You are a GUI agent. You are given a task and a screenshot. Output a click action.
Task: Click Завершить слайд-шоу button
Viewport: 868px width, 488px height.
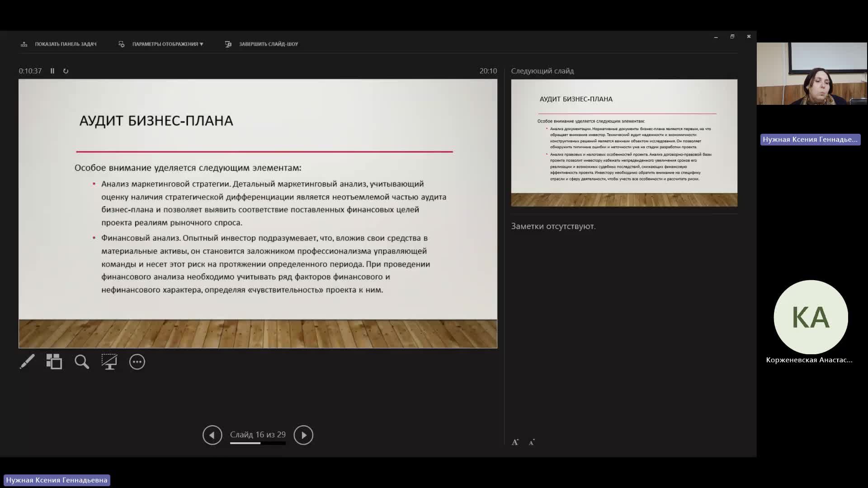coord(269,44)
